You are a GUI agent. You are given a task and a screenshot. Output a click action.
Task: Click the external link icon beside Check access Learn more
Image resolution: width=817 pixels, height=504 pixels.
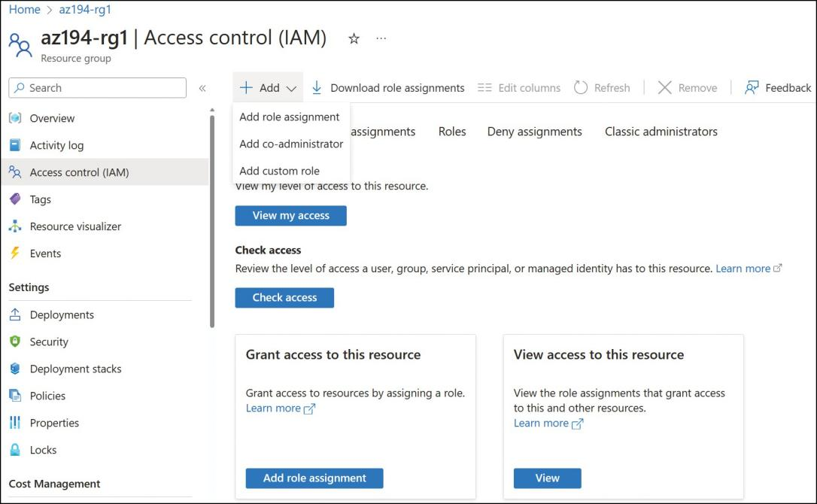(777, 269)
